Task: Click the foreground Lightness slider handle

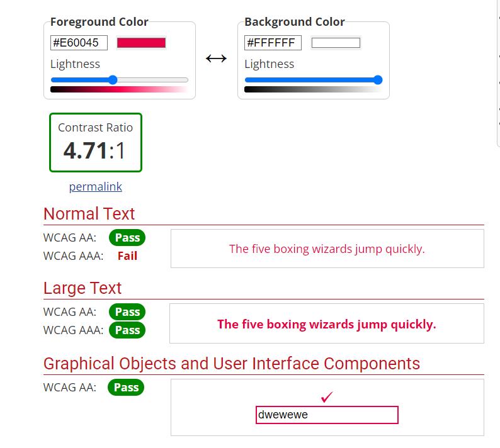Action: [x=113, y=80]
